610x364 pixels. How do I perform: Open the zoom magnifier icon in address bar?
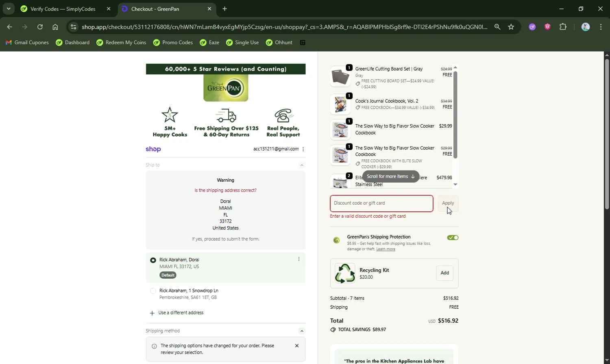click(497, 27)
